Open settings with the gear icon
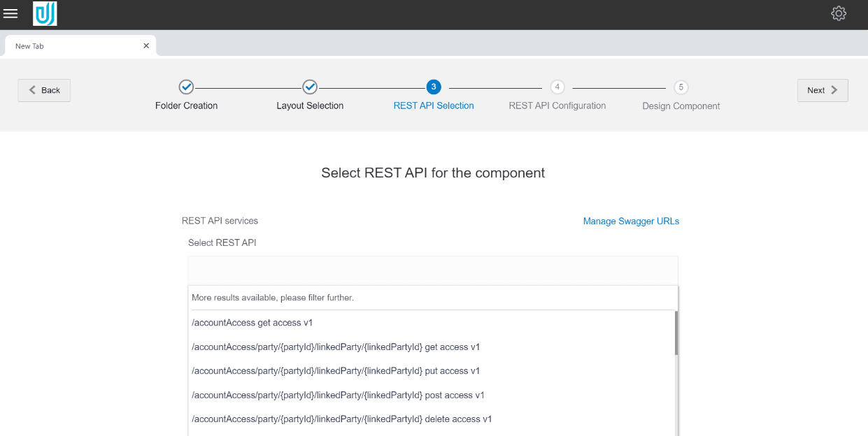The height and width of the screenshot is (436, 868). [839, 13]
